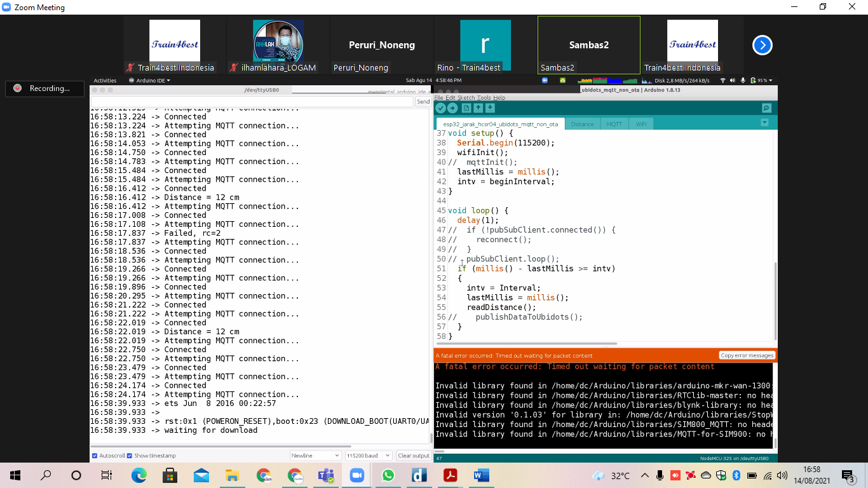The image size is (868, 488).
Task: Click the Save sketch down-arrow icon
Action: pos(490,109)
